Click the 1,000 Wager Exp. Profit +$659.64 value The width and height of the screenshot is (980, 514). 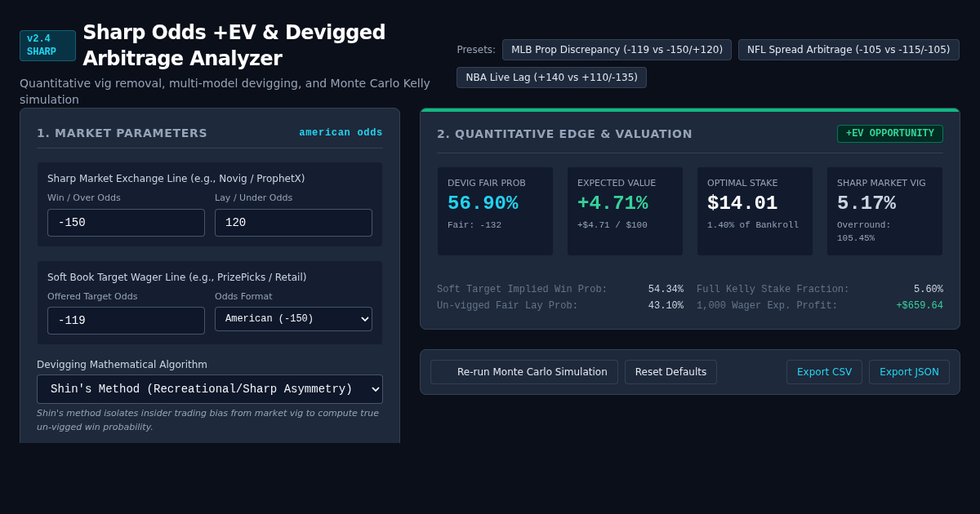tap(920, 306)
